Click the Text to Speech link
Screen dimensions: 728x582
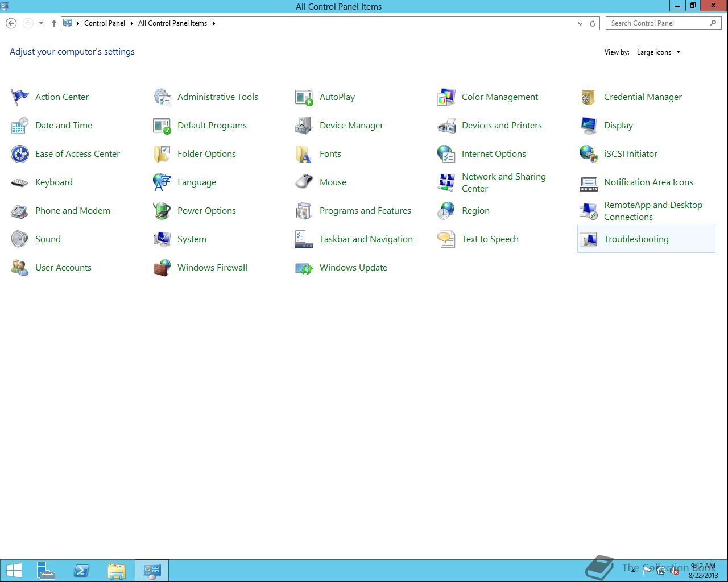(490, 239)
